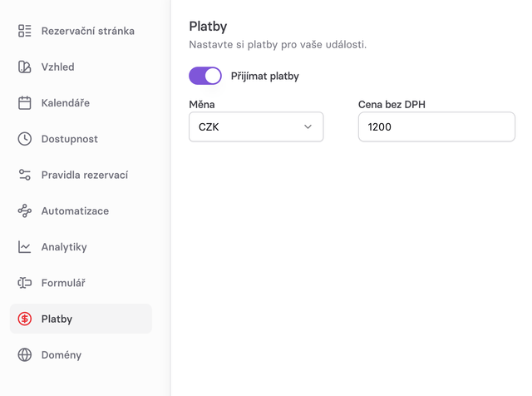Select the Pravidla rezervací sliders icon
This screenshot has height=396, width=532.
[x=24, y=175]
